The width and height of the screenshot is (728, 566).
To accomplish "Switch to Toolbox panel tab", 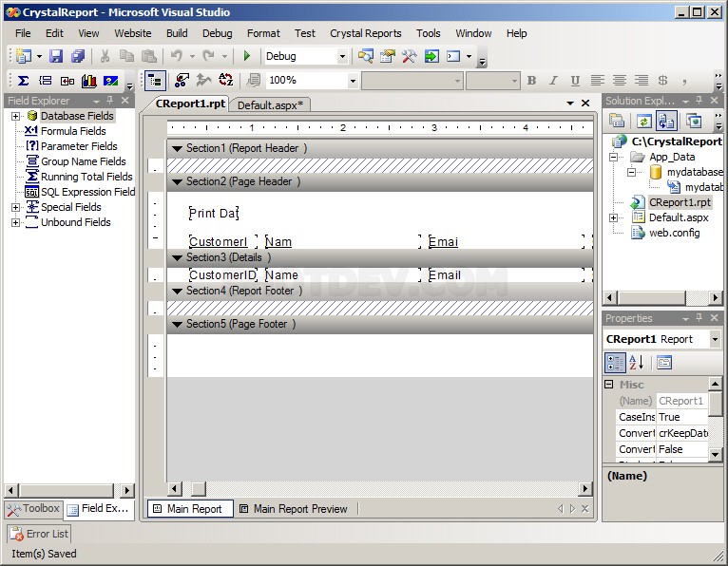I will point(33,509).
